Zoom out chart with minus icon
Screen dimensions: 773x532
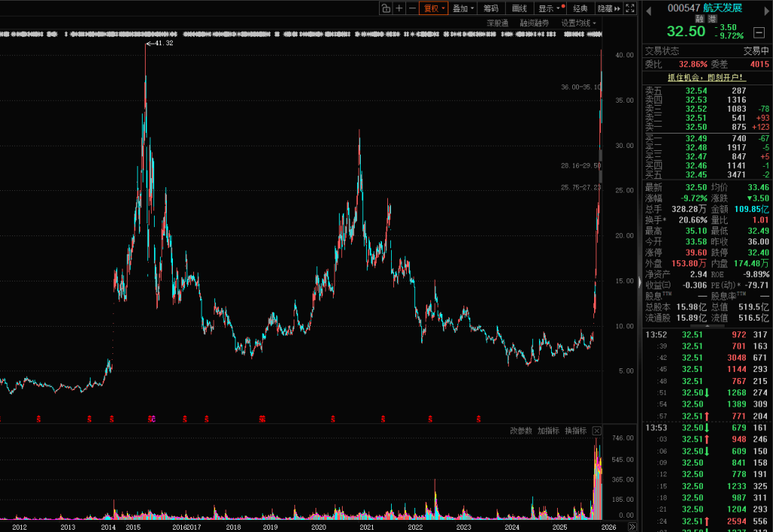(x=412, y=8)
